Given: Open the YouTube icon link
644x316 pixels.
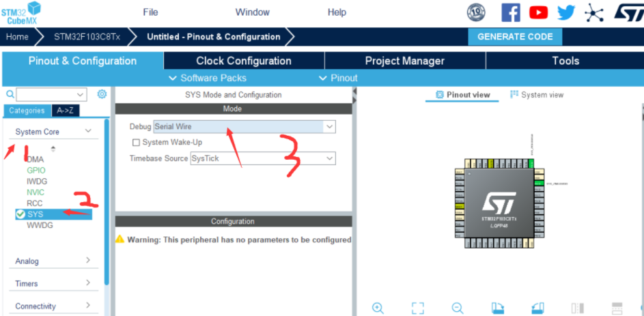Looking at the screenshot, I should (538, 13).
